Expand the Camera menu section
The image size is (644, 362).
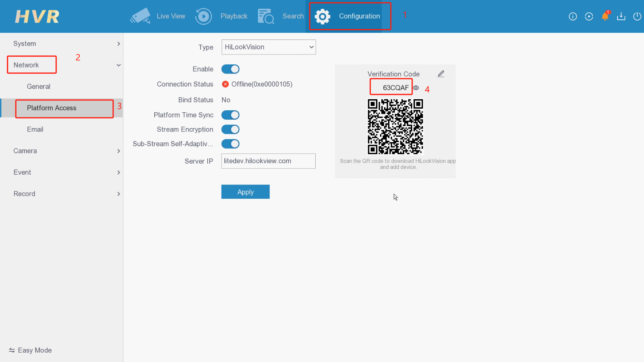65,151
